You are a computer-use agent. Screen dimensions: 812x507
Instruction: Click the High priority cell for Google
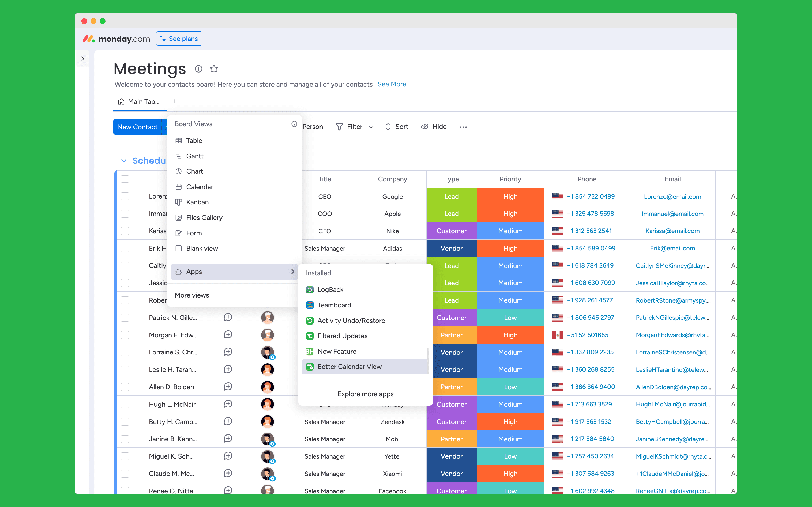tap(510, 196)
